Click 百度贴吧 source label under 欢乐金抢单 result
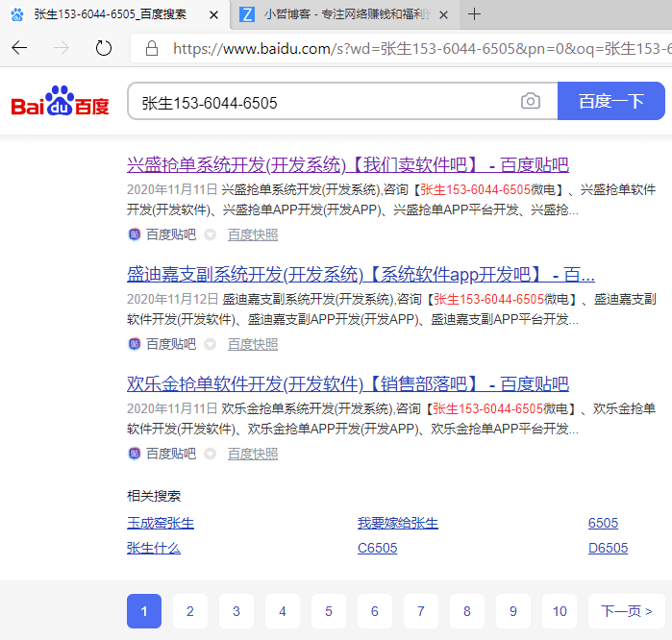Viewport: 672px width, 640px height. (x=171, y=454)
